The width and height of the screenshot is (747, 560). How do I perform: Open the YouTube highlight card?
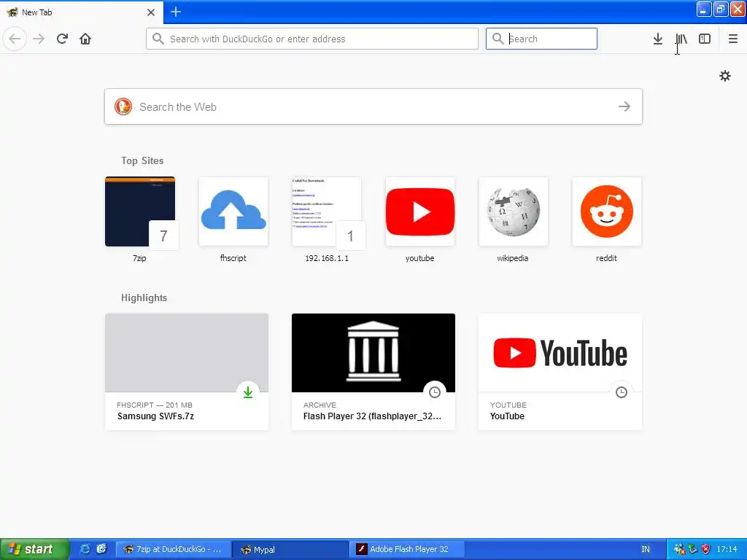[x=560, y=372]
